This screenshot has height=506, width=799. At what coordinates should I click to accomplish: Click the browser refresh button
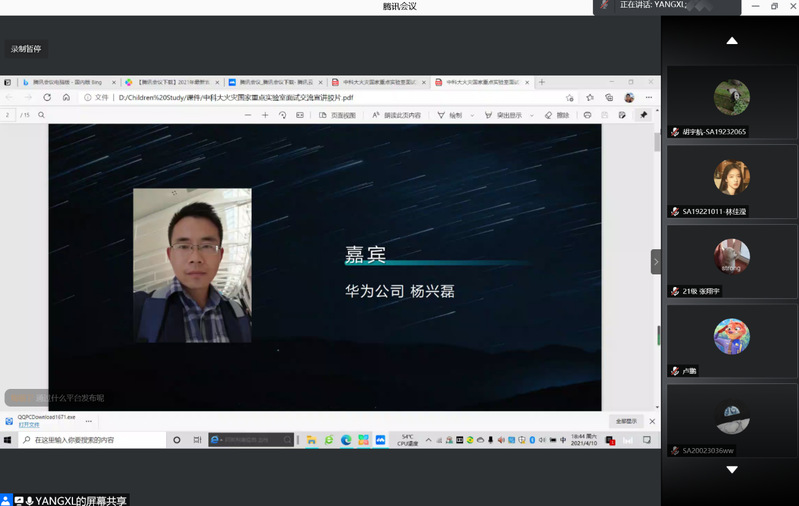(x=47, y=97)
